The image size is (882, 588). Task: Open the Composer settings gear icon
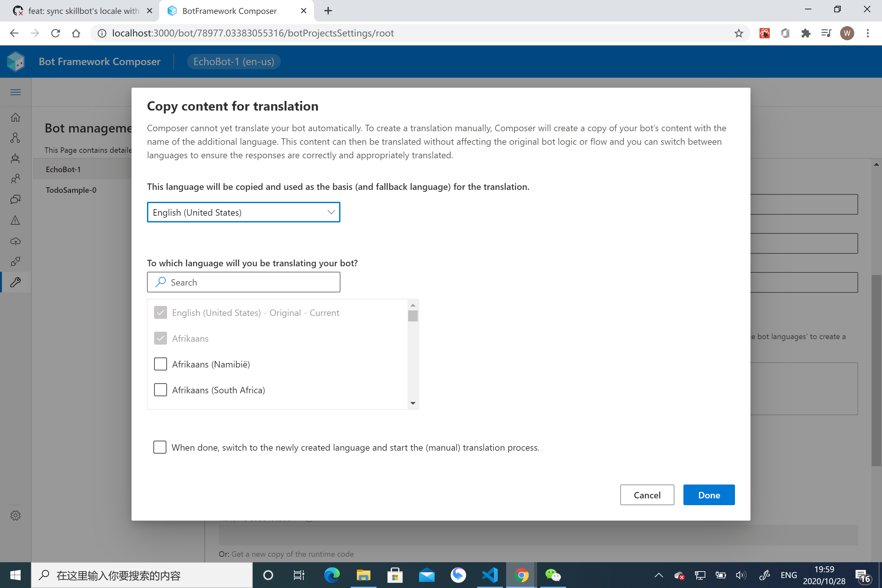coord(15,515)
